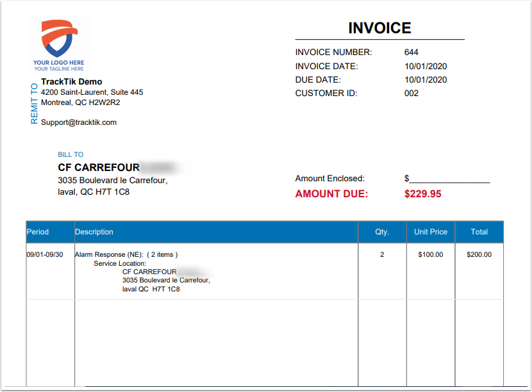The width and height of the screenshot is (532, 392).
Task: Click the Description column header
Action: (x=94, y=232)
